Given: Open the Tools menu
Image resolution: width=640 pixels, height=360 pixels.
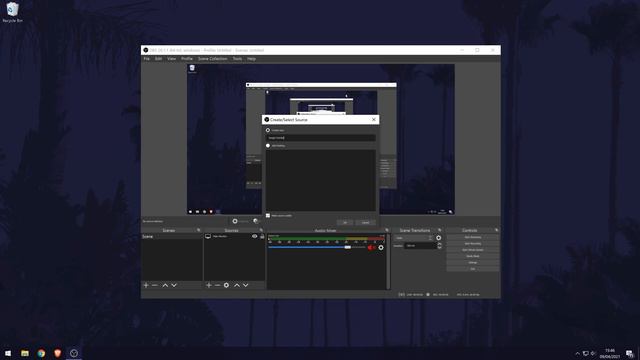Looking at the screenshot, I should point(237,59).
